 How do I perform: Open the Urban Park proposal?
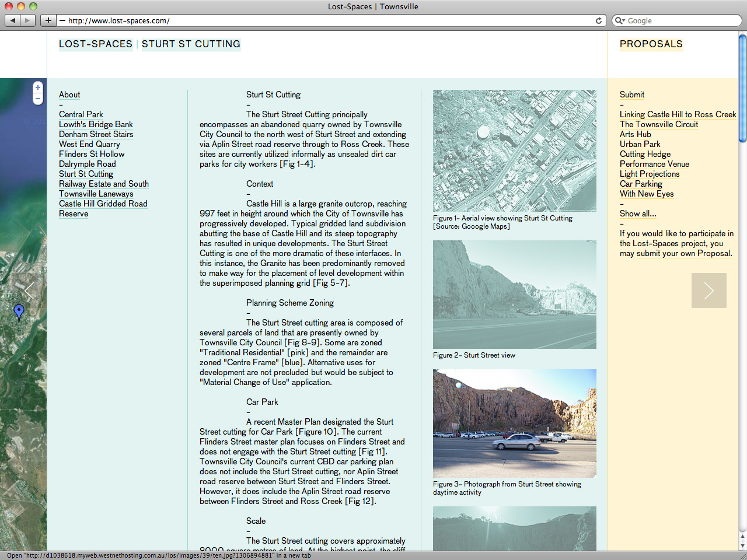[640, 144]
